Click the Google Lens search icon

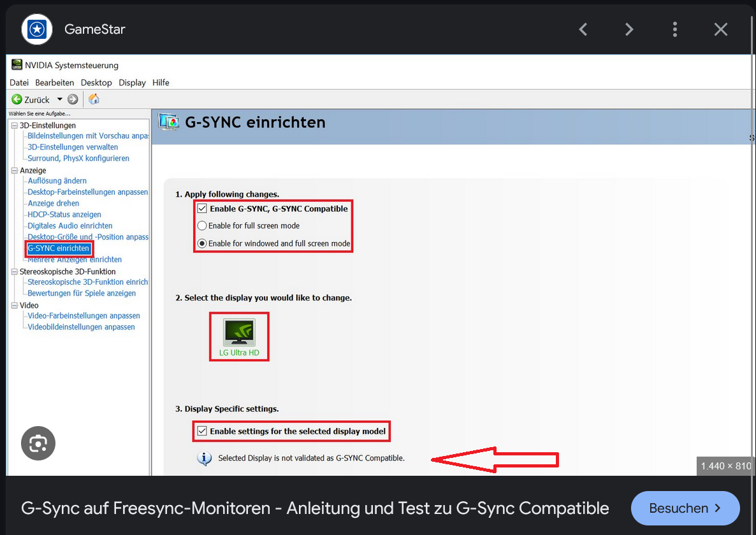coord(38,443)
